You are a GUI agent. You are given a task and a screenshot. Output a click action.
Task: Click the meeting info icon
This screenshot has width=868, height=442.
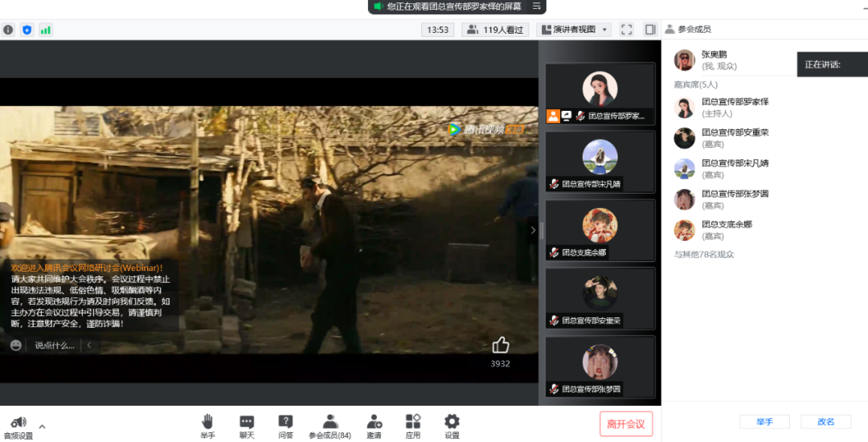pos(9,30)
